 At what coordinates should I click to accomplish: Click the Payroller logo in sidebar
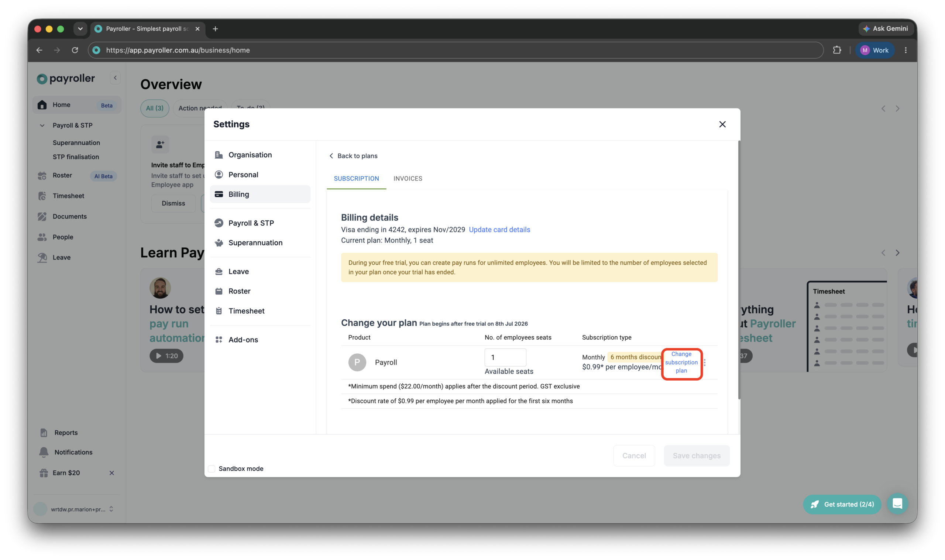[66, 79]
